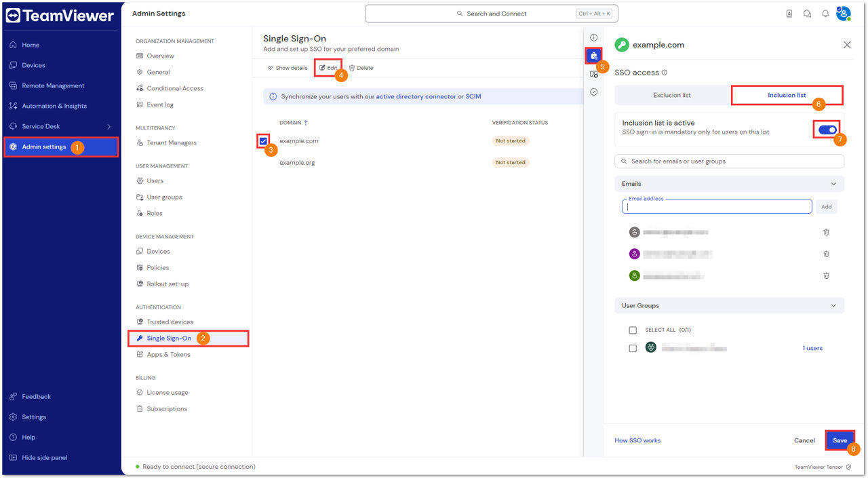
Task: Open Admin settings in sidebar
Action: point(61,147)
